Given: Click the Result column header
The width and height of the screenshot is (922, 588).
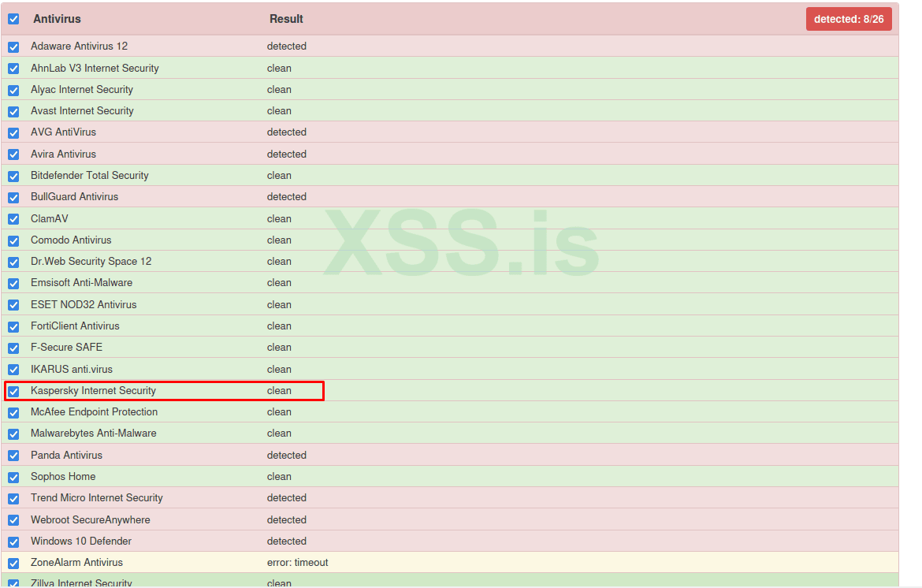Looking at the screenshot, I should 286,19.
